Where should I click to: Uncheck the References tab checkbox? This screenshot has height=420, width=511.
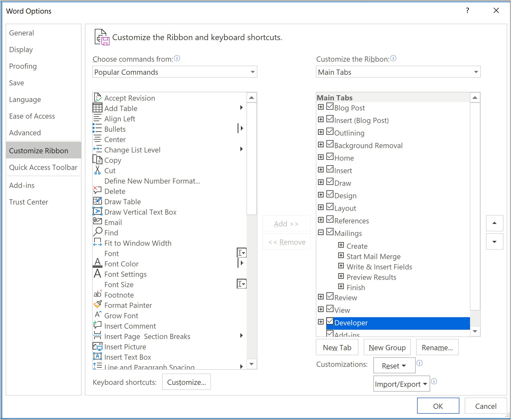pyautogui.click(x=330, y=219)
